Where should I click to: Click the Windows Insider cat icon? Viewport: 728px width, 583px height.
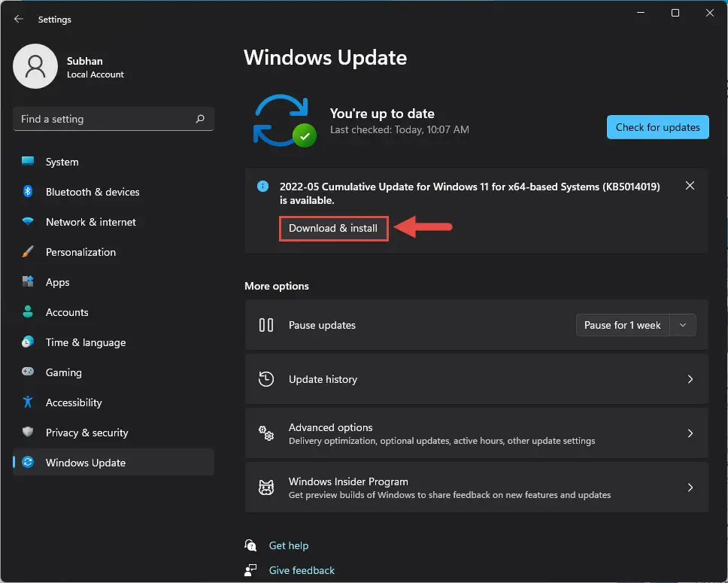tap(266, 487)
